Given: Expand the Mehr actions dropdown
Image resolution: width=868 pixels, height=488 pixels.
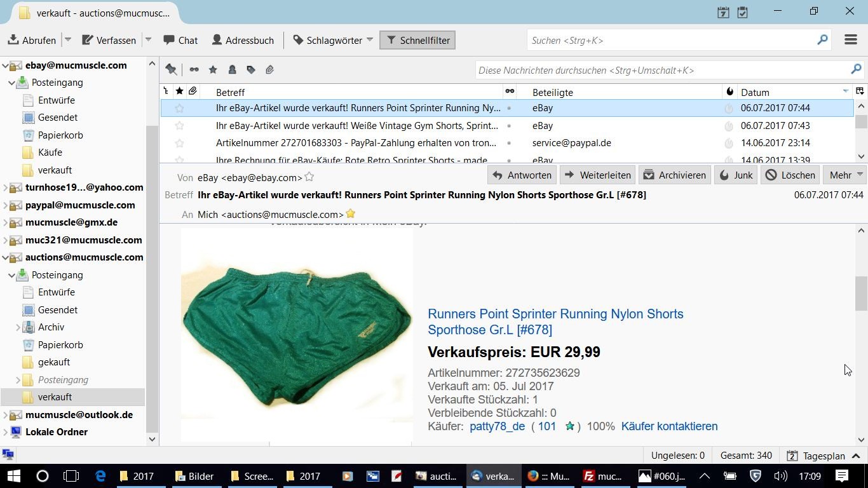Looking at the screenshot, I should (845, 175).
